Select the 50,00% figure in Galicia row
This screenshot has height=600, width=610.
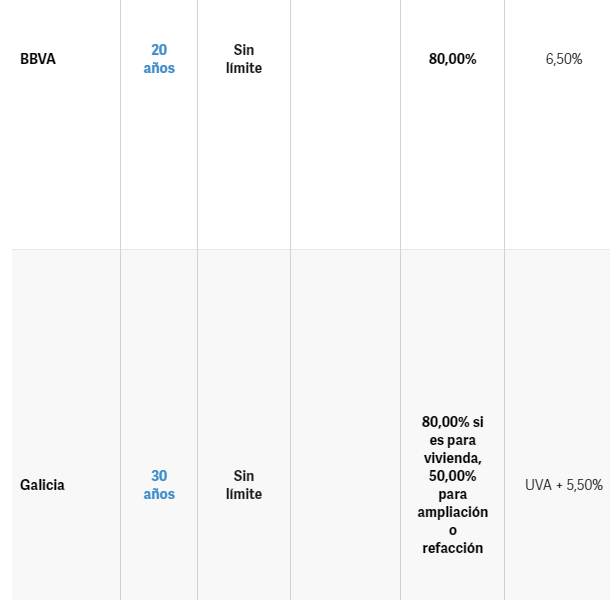pyautogui.click(x=452, y=476)
